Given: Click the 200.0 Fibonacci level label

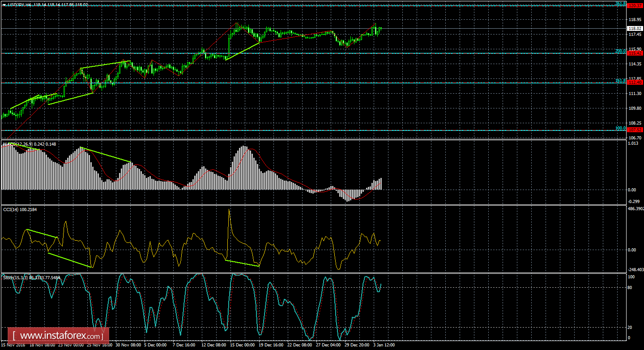Looking at the screenshot, I should click(620, 51).
